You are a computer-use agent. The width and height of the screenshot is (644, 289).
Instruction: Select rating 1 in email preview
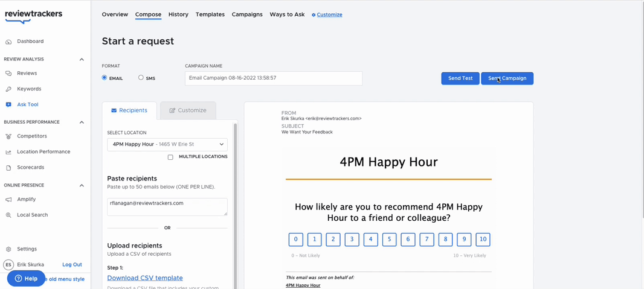pyautogui.click(x=315, y=240)
